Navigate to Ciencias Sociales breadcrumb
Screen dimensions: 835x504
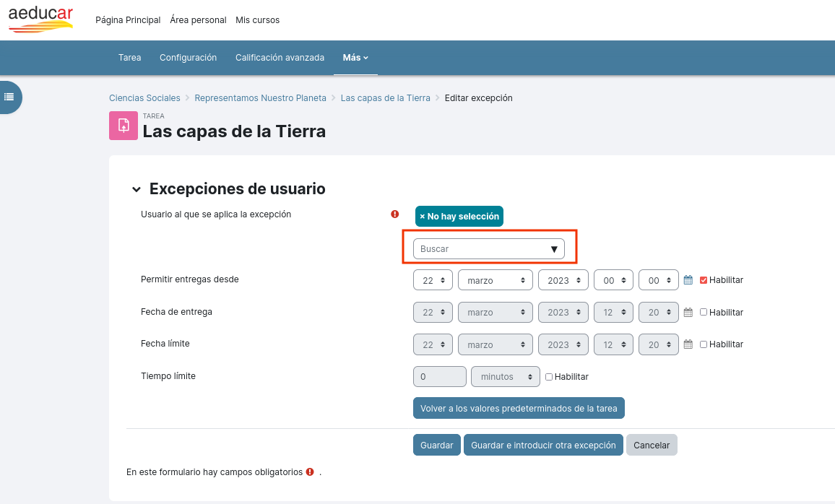coord(145,98)
